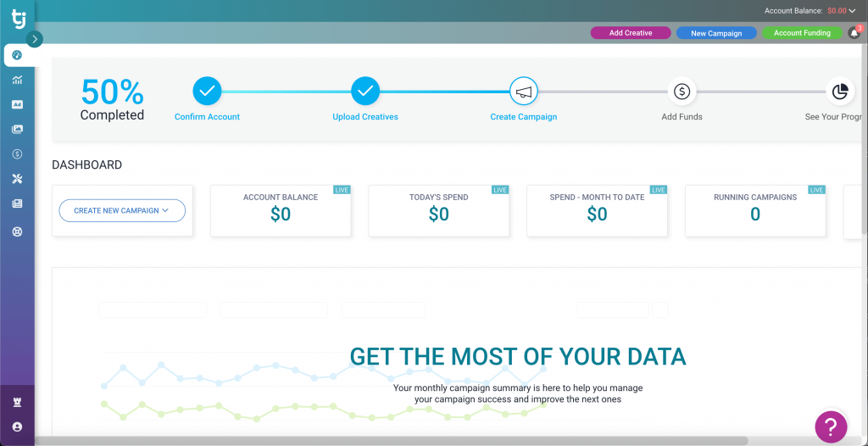Click the vertical scrollbar on right
This screenshot has width=868, height=446.
click(x=865, y=138)
